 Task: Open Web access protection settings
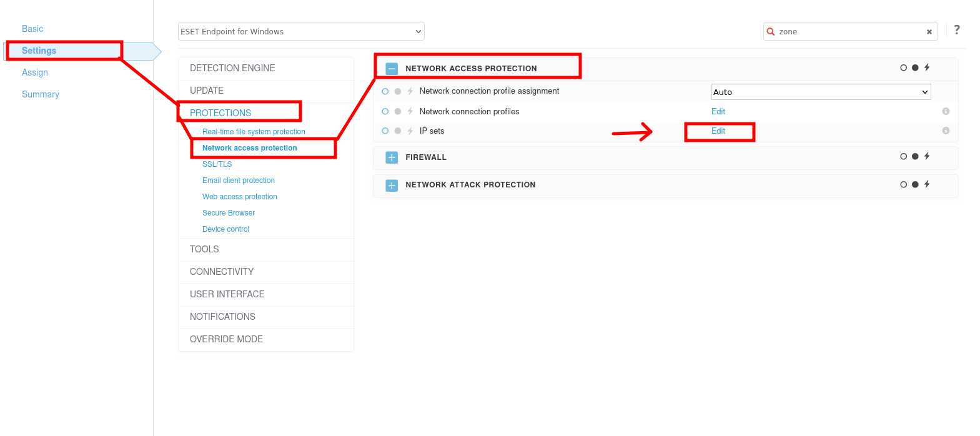pyautogui.click(x=240, y=197)
